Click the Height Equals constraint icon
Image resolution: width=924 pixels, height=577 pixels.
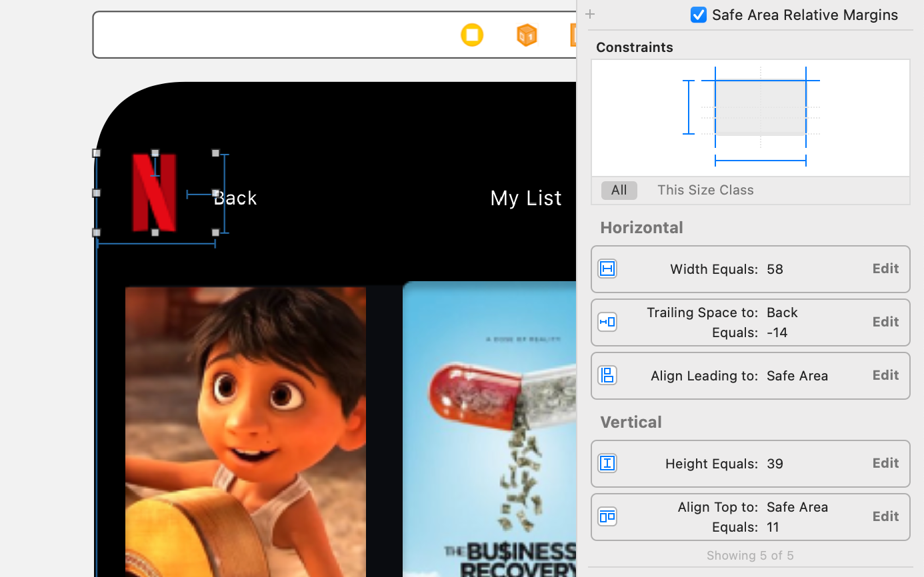tap(607, 463)
